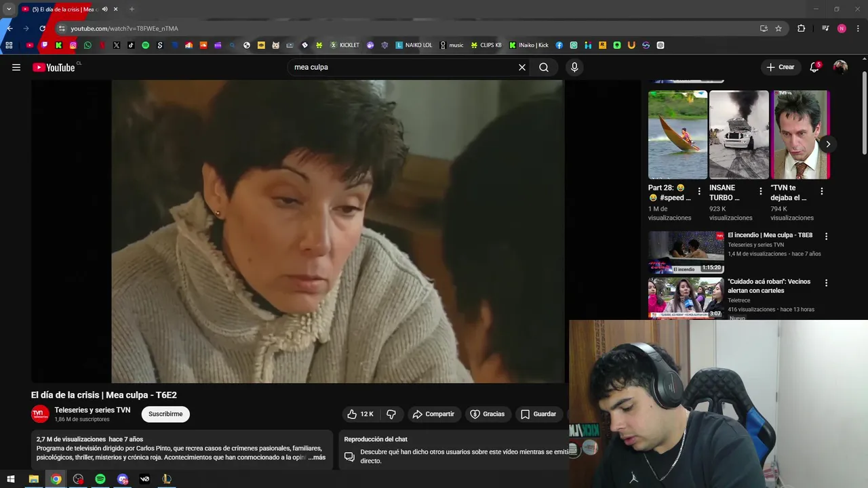Open Chrome apps grid in bookmarks bar
Image resolution: width=868 pixels, height=488 pixels.
(9, 45)
